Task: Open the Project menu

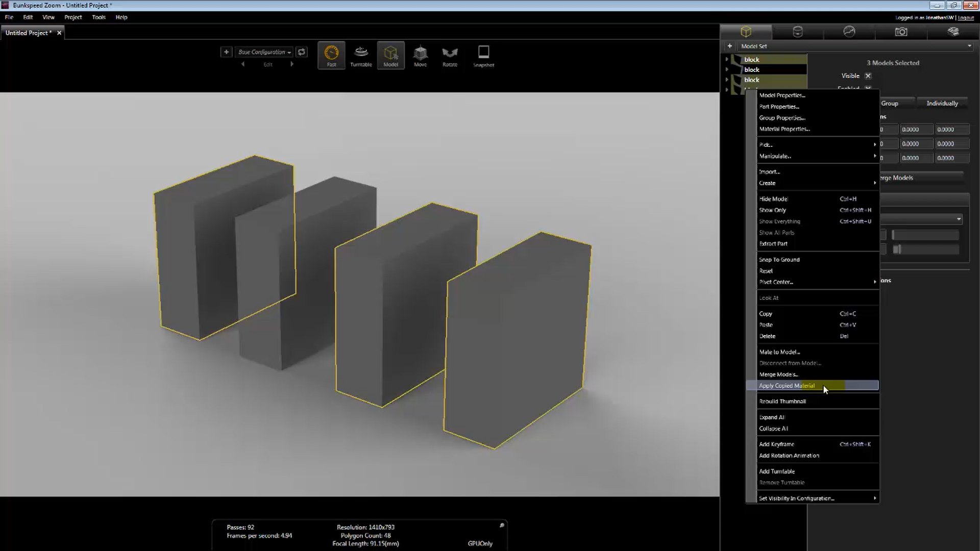Action: [x=73, y=17]
